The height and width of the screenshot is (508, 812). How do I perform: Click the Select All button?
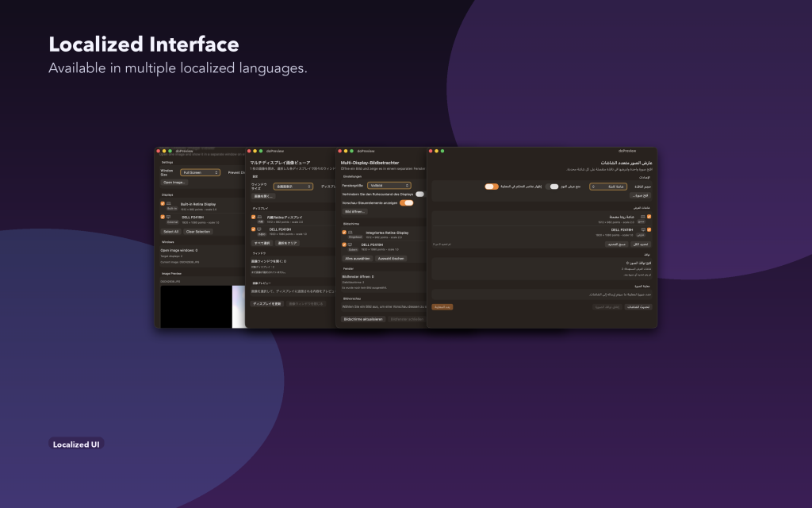(x=171, y=232)
